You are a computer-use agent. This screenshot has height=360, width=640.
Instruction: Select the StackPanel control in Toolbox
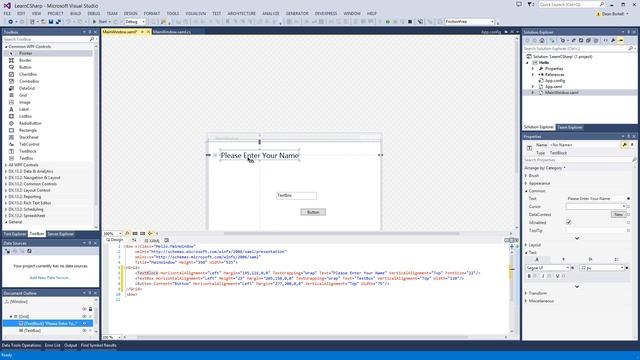pyautogui.click(x=29, y=138)
